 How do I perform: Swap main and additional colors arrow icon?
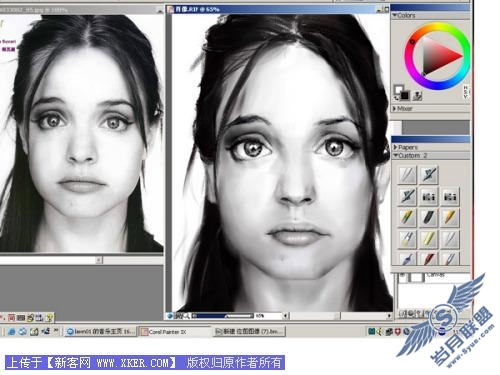(396, 98)
